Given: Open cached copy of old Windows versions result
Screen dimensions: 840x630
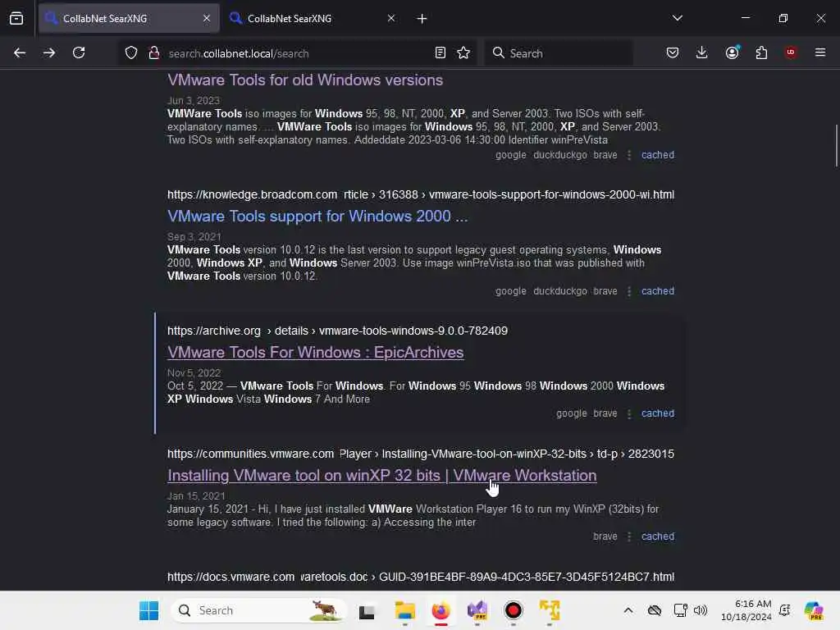Looking at the screenshot, I should (657, 155).
